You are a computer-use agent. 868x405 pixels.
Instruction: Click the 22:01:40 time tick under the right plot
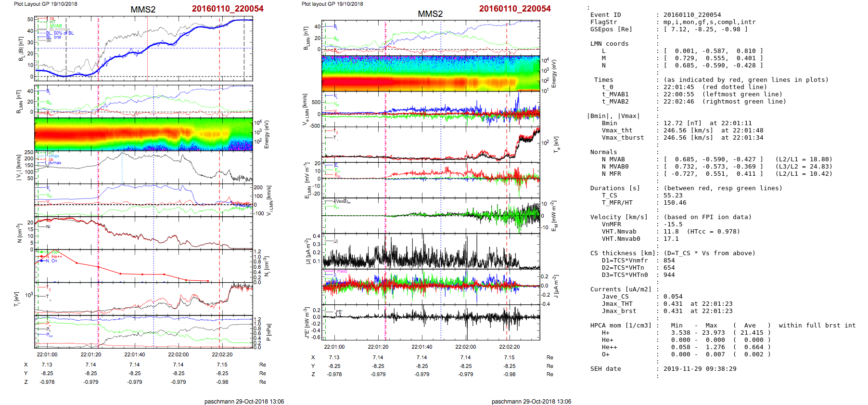pyautogui.click(x=422, y=347)
